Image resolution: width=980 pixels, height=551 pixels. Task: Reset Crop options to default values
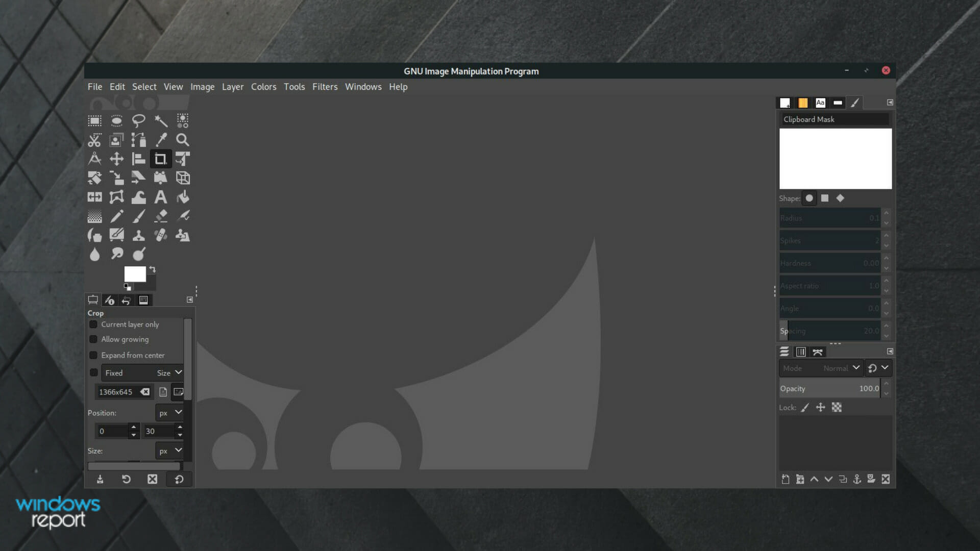click(179, 479)
